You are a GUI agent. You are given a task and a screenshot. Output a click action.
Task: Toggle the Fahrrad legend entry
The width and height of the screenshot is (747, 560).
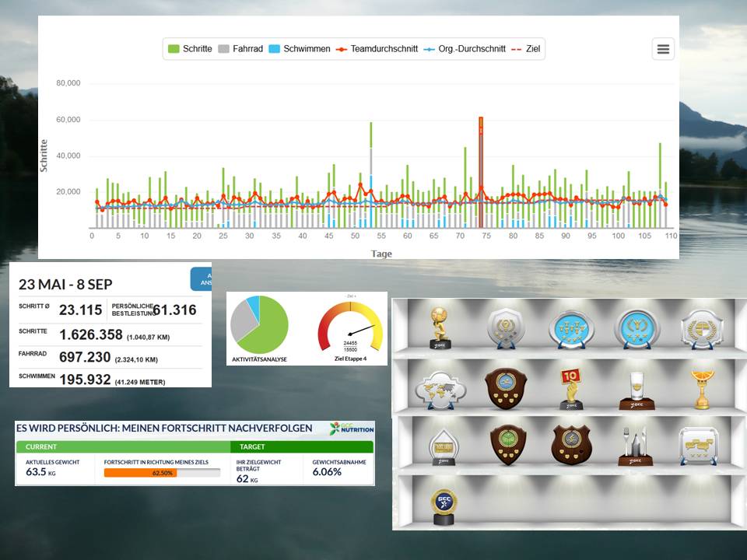(x=240, y=49)
